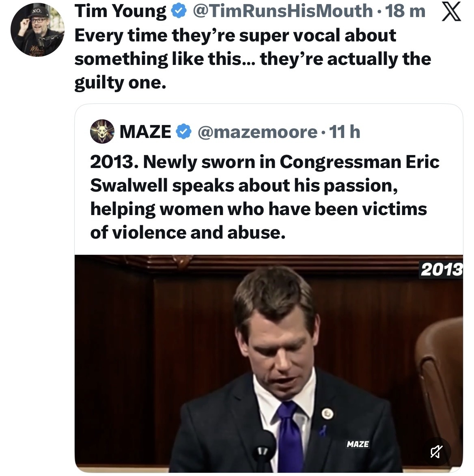Image resolution: width=474 pixels, height=476 pixels.
Task: Click the line "2013. Newly sworn in Congressman Eric"
Action: (x=265, y=162)
